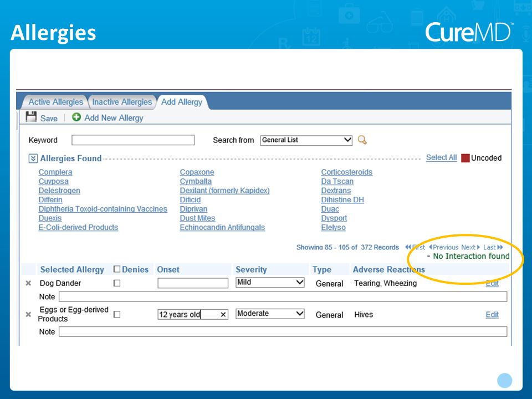Click in the Keyword search field
The height and width of the screenshot is (399, 532).
click(133, 140)
